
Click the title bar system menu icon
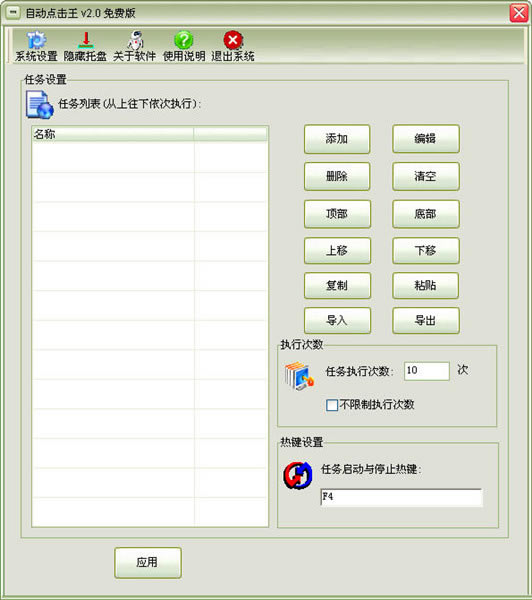13,13
